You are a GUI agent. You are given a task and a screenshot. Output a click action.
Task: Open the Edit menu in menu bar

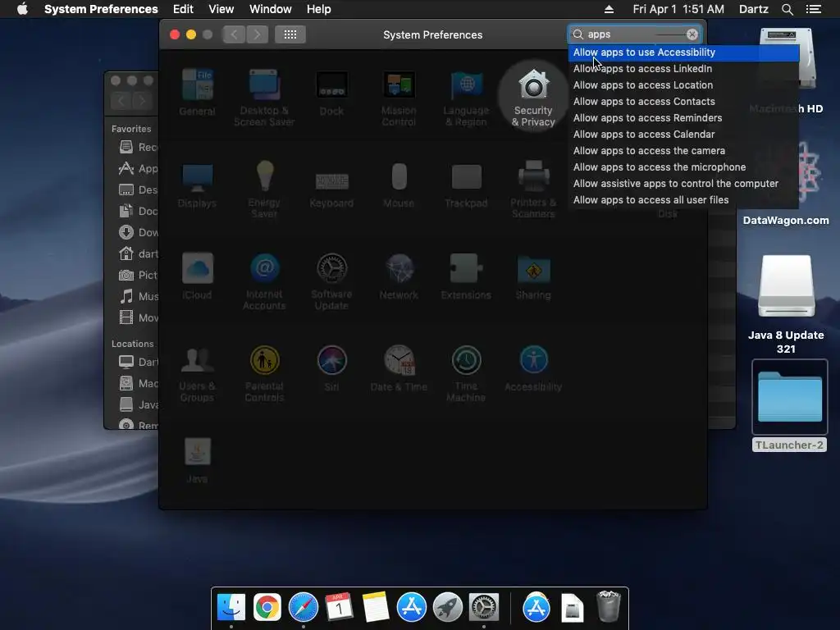tap(183, 9)
